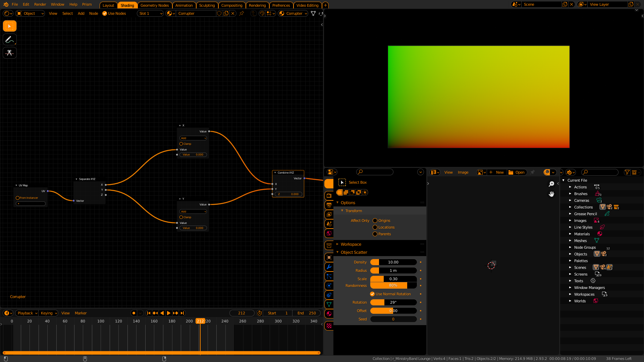
Task: Click the properties panel search field
Action: pyautogui.click(x=375, y=172)
